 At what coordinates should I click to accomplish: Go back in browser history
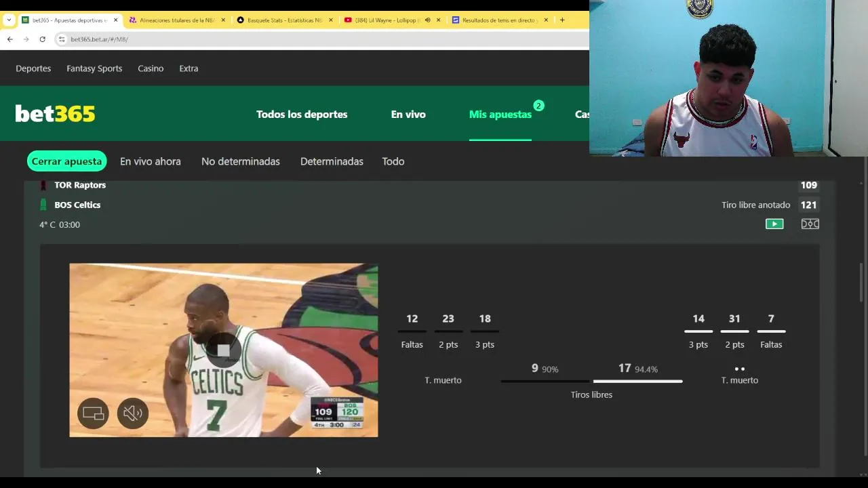9,39
